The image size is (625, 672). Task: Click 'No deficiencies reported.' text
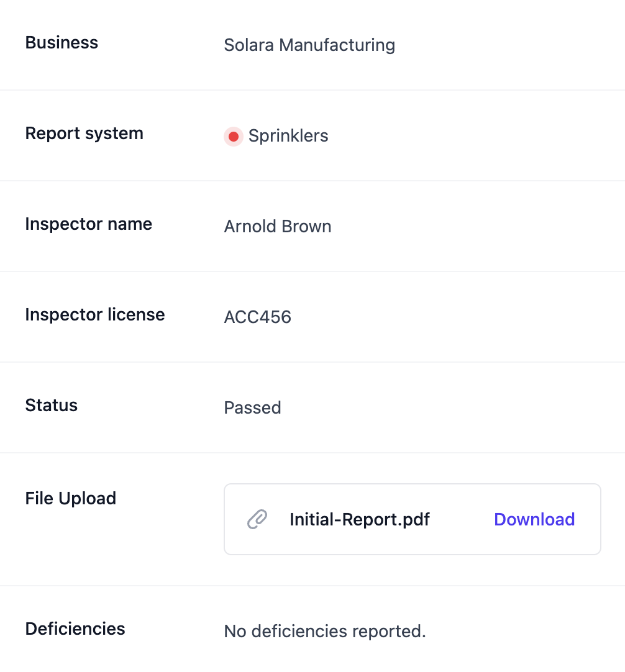pos(324,632)
